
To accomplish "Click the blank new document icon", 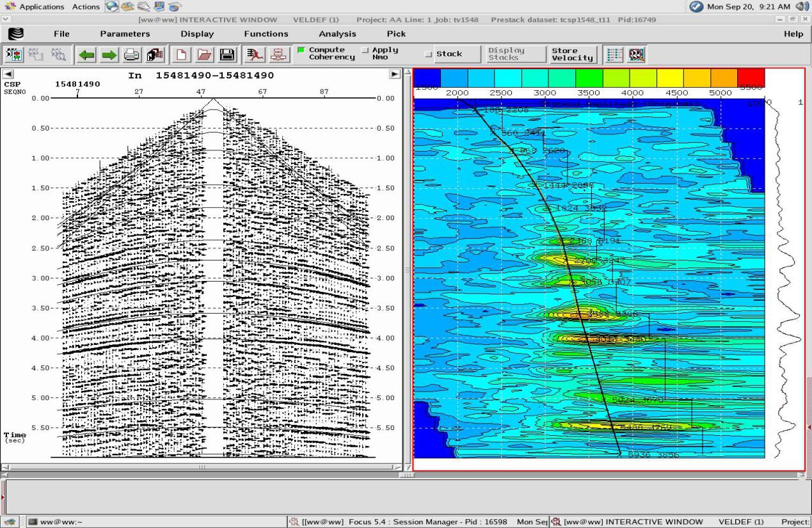I will pos(182,55).
